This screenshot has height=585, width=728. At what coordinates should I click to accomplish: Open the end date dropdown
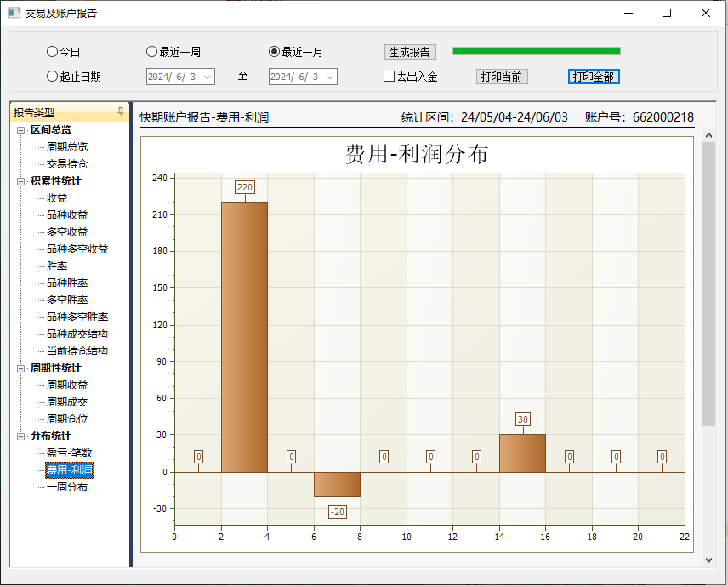tap(330, 77)
